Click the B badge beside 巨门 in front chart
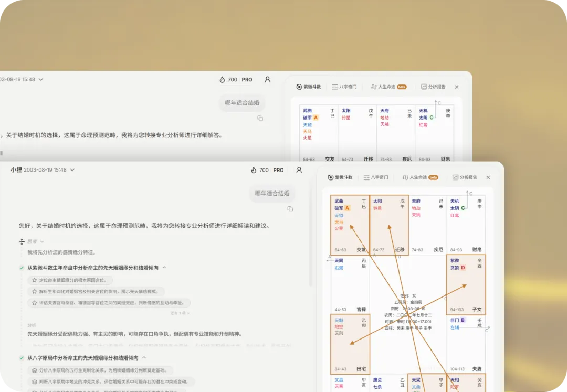The width and height of the screenshot is (567, 392). (x=463, y=320)
